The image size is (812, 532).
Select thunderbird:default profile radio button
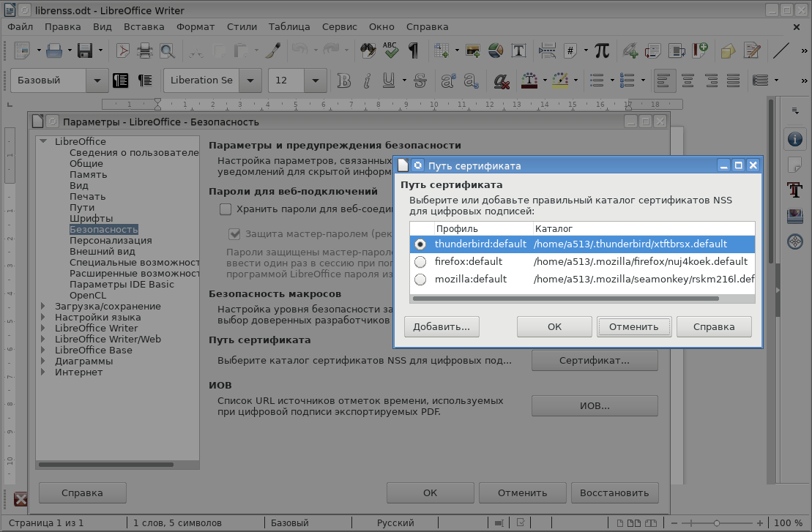click(x=420, y=244)
